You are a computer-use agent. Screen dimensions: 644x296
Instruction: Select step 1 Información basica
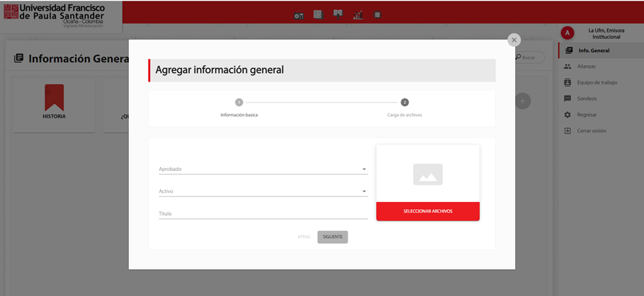(239, 103)
